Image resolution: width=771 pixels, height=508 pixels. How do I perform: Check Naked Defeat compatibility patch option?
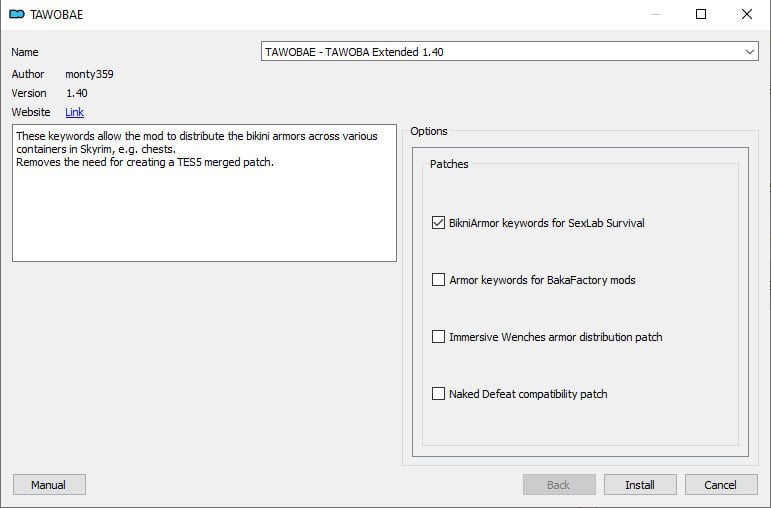438,394
